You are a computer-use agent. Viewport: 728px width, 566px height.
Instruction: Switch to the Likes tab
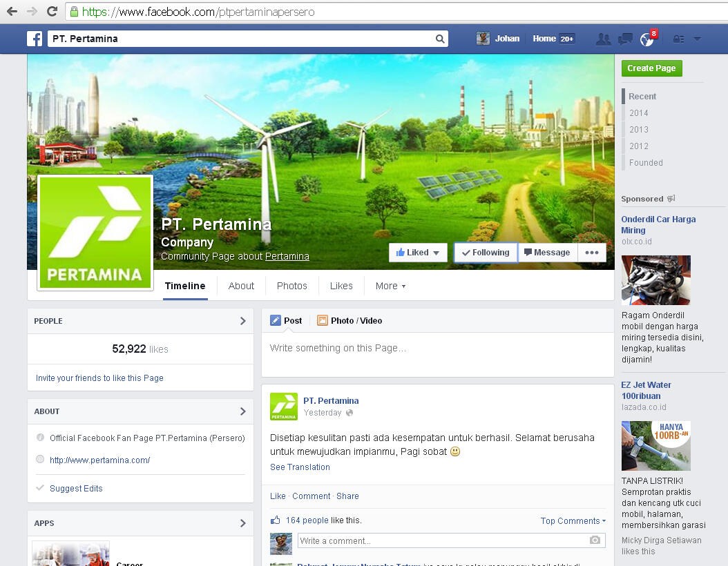click(341, 286)
